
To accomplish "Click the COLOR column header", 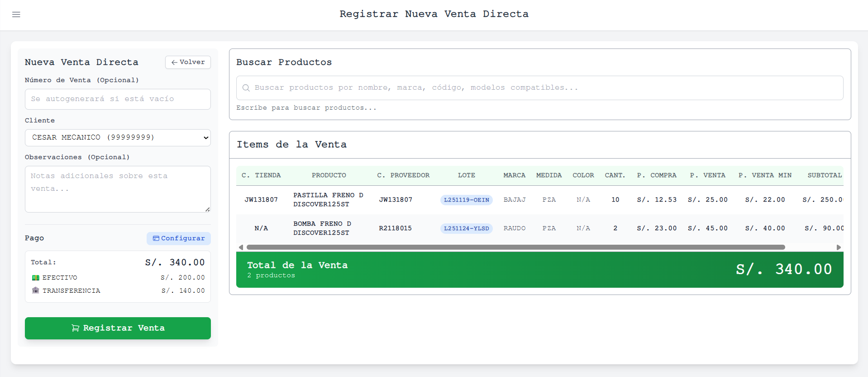I will click(583, 175).
